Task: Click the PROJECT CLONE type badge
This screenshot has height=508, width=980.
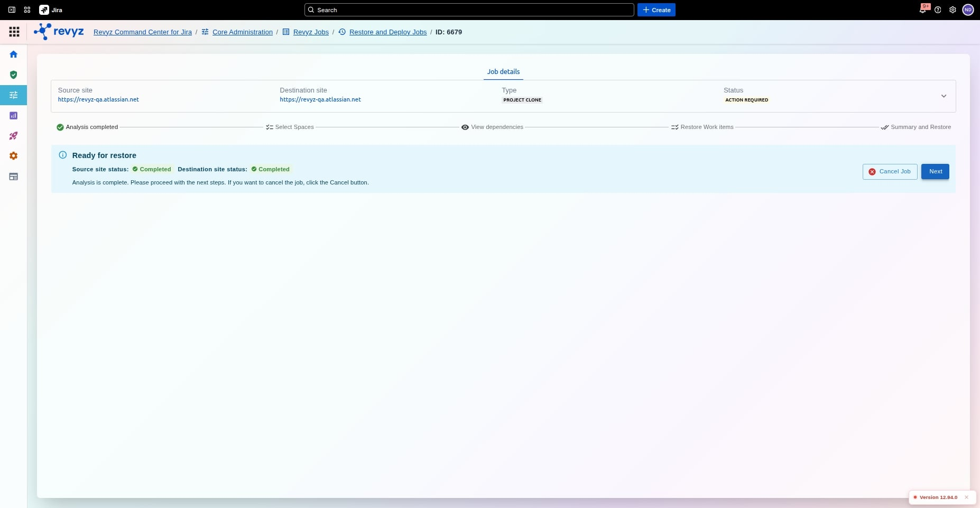Action: tap(522, 100)
